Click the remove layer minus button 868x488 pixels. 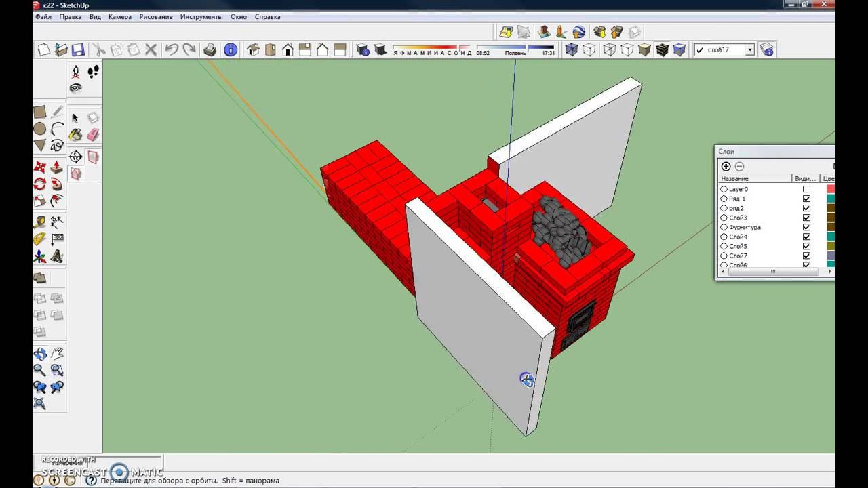pyautogui.click(x=739, y=166)
